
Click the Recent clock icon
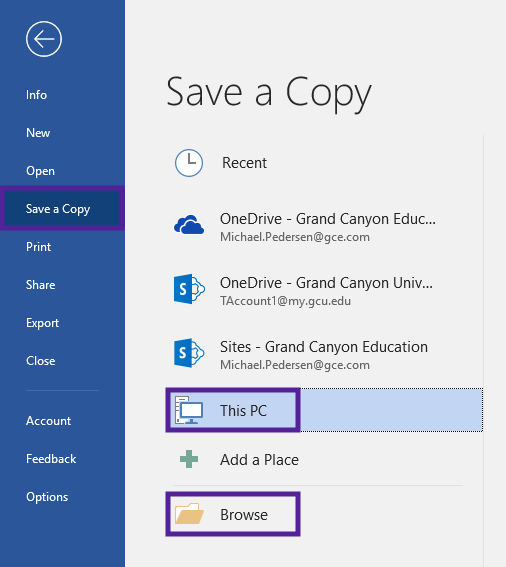pos(189,163)
